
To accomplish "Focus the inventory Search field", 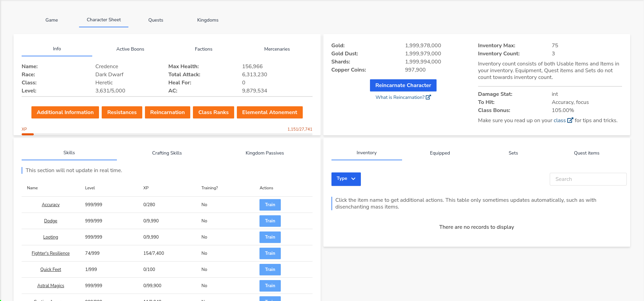I will point(588,179).
